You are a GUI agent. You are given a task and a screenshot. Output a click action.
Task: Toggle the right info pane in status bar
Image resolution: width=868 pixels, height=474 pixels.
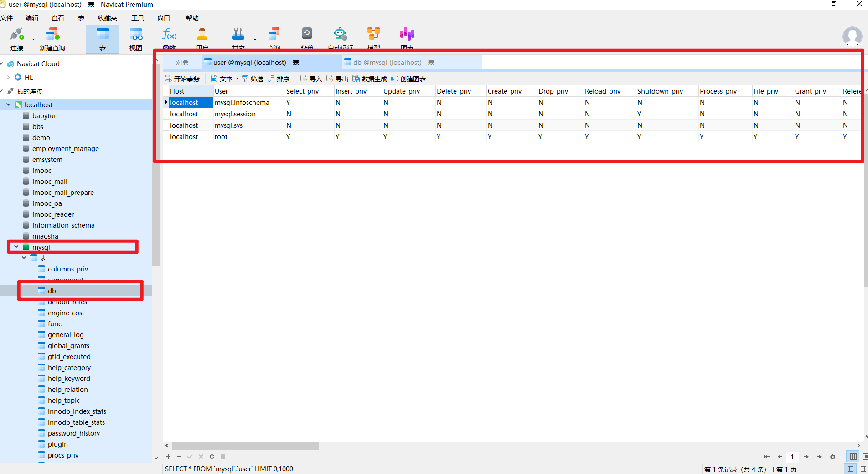pyautogui.click(x=863, y=469)
